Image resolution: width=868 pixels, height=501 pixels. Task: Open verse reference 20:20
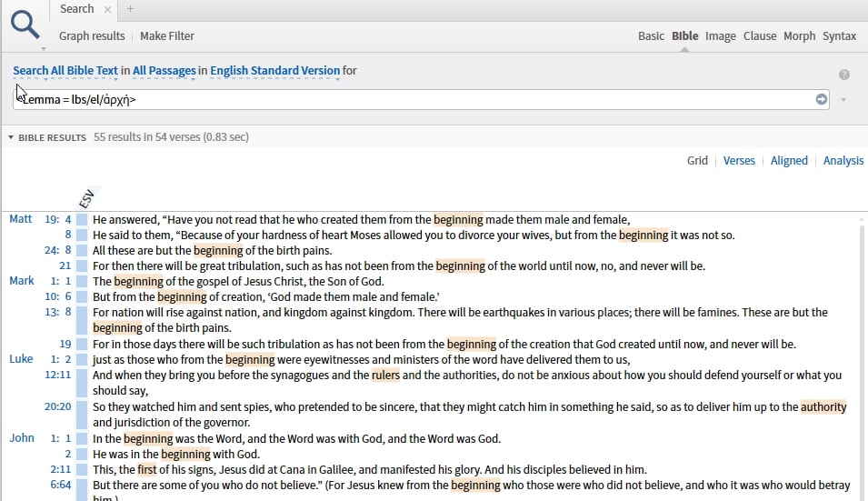57,406
